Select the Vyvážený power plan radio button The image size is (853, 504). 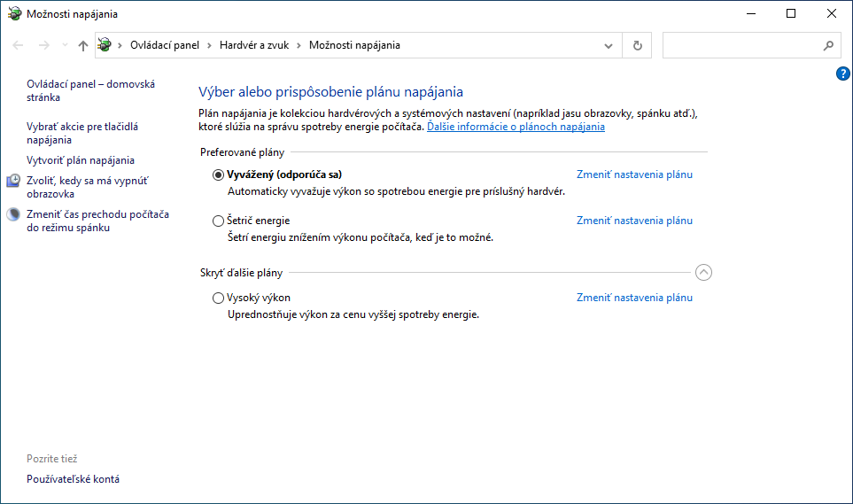tap(219, 175)
